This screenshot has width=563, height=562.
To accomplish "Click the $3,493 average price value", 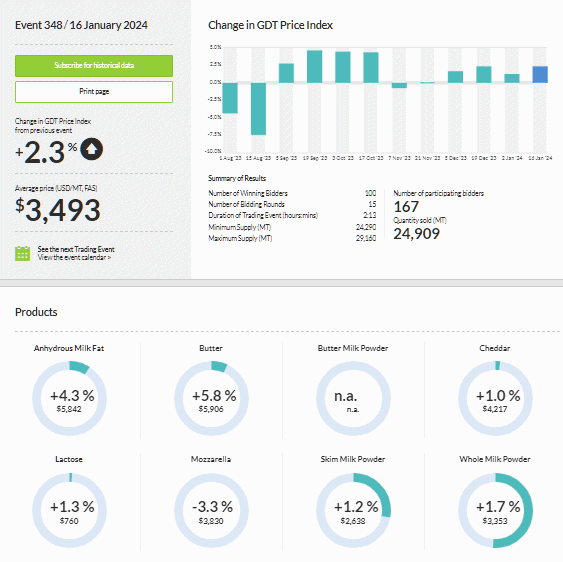I will (58, 210).
